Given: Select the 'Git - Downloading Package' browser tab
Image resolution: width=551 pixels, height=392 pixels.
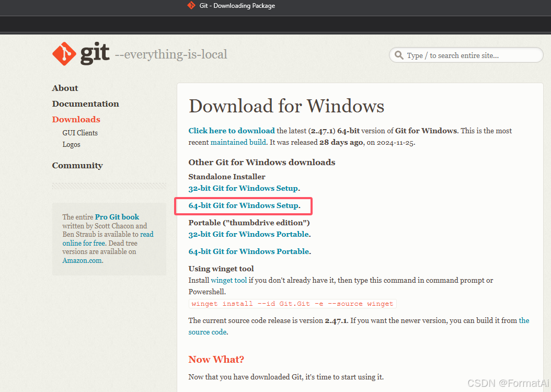Looking at the screenshot, I should (232, 6).
